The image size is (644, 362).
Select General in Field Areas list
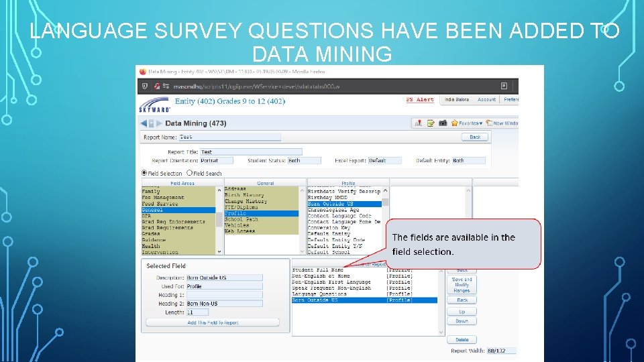[178, 210]
